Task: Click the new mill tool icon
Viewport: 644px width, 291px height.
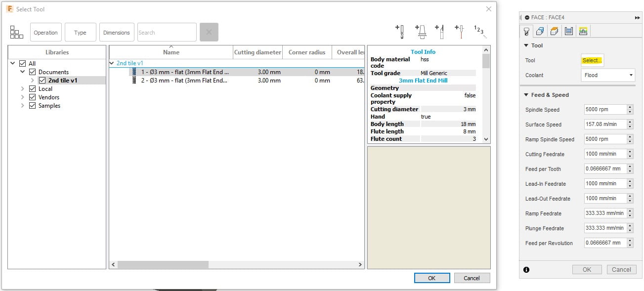Action: (400, 32)
